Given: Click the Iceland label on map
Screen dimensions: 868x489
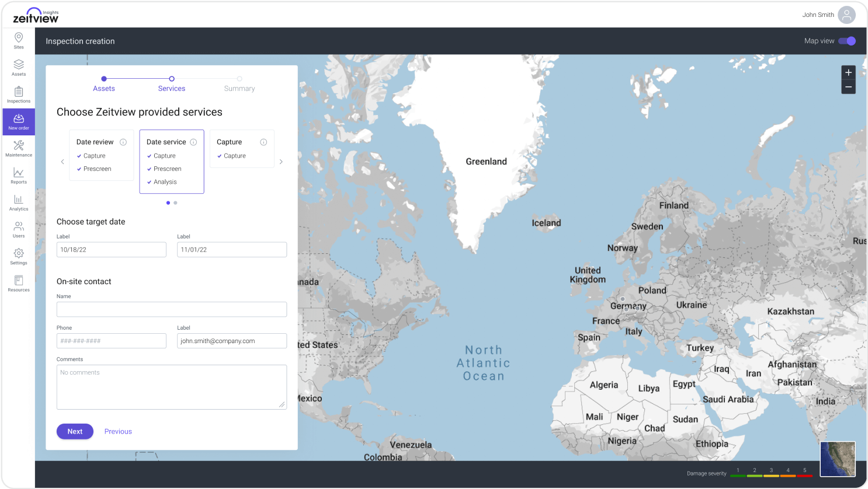Looking at the screenshot, I should 546,223.
